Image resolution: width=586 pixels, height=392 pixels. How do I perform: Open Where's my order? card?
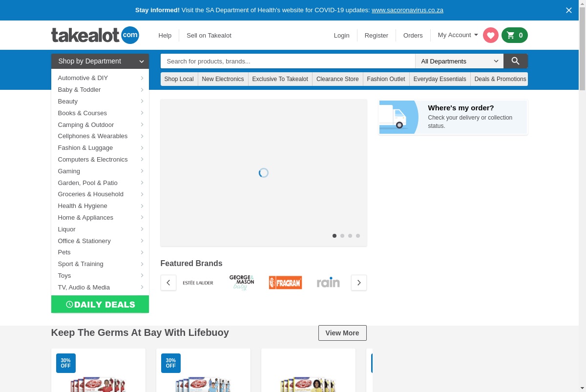pyautogui.click(x=454, y=117)
